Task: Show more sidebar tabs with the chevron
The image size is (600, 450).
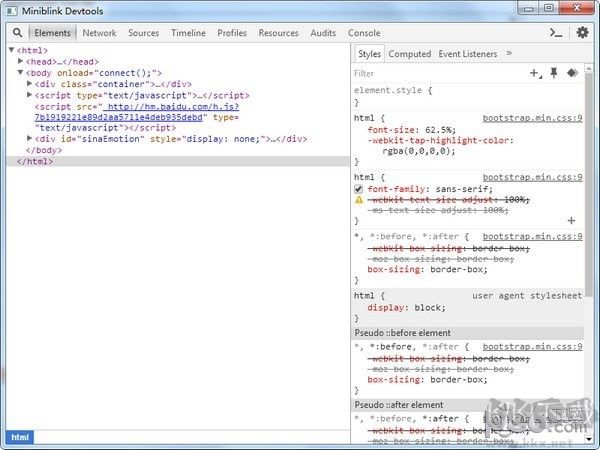Action: coord(509,54)
